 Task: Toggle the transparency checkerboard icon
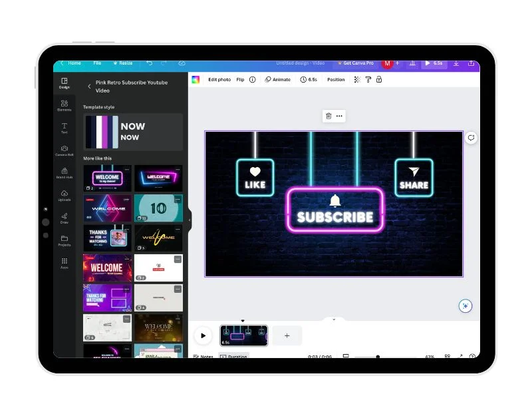click(357, 80)
